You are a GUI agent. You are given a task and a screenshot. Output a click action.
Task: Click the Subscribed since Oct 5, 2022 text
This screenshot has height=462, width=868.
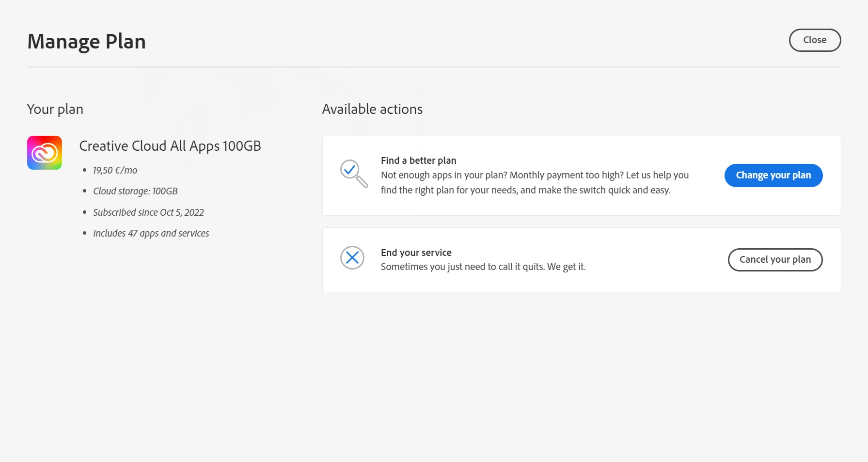pyautogui.click(x=148, y=212)
